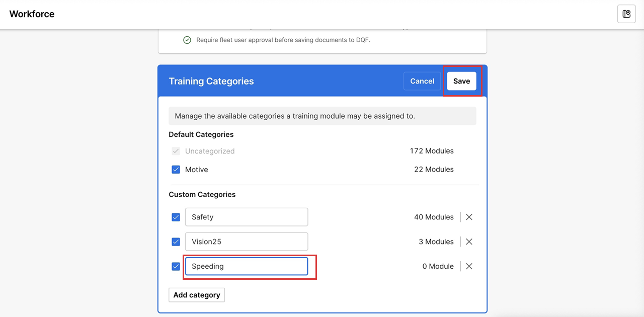Click the green check circle icon
Image resolution: width=644 pixels, height=317 pixels.
pyautogui.click(x=187, y=40)
